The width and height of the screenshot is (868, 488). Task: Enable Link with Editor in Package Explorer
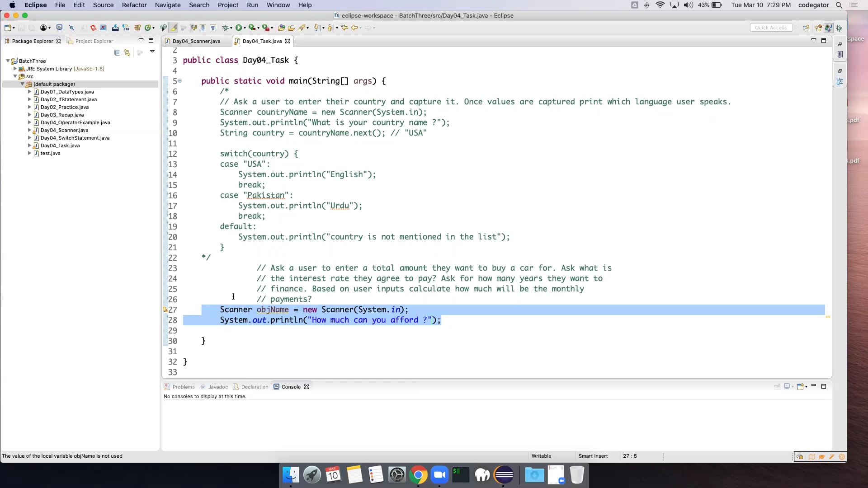tap(127, 53)
